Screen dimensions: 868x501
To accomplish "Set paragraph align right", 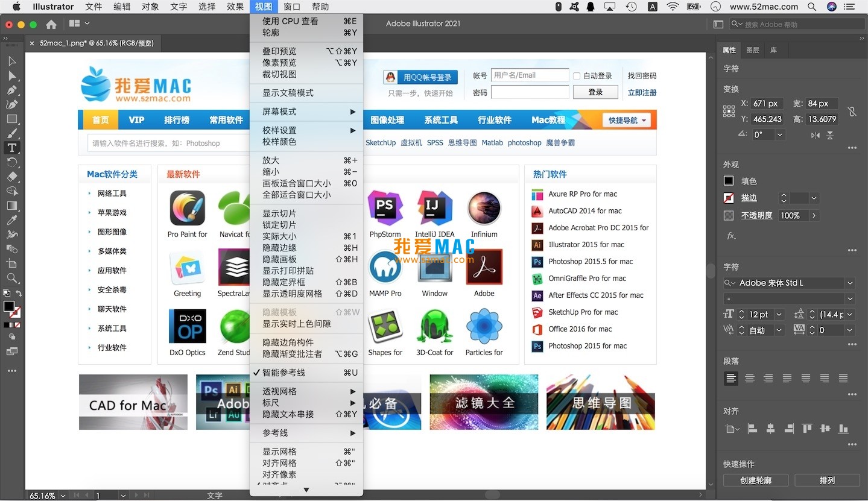I will [x=768, y=379].
